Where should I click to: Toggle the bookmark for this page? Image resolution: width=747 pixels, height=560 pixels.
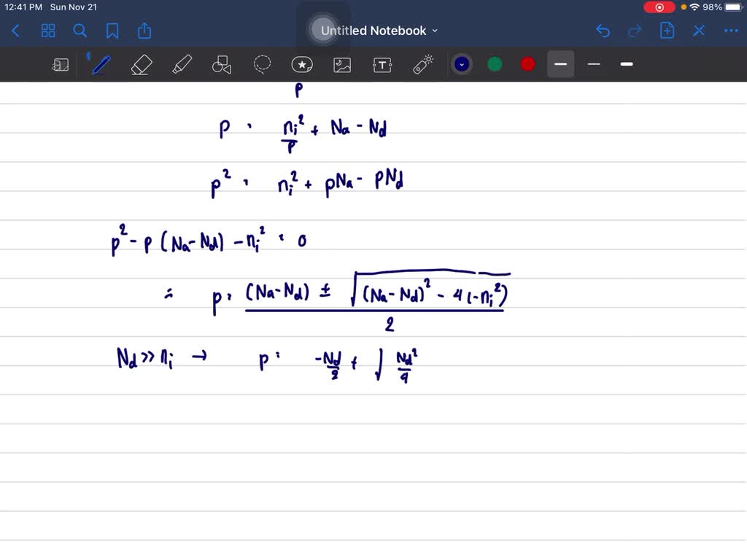pos(112,31)
